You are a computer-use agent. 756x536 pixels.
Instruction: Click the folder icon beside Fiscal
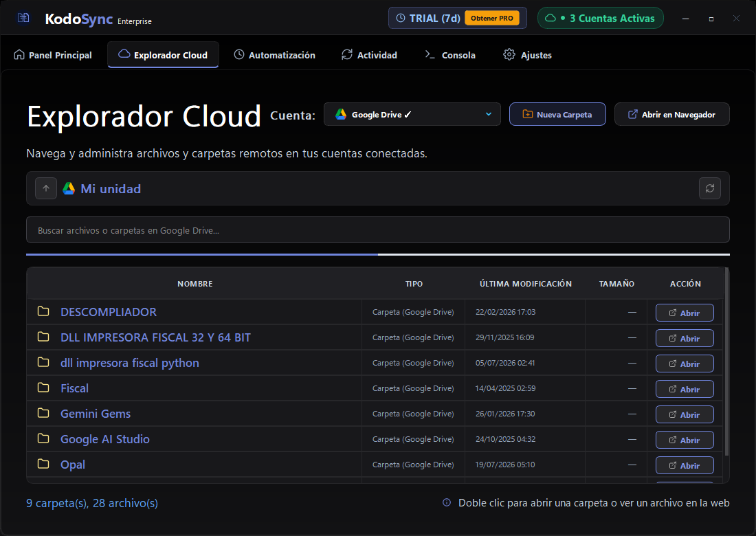tap(43, 388)
